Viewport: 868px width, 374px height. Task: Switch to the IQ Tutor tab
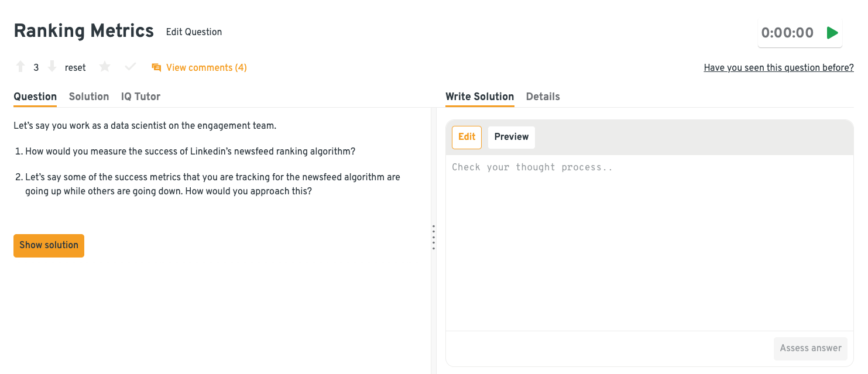click(140, 97)
